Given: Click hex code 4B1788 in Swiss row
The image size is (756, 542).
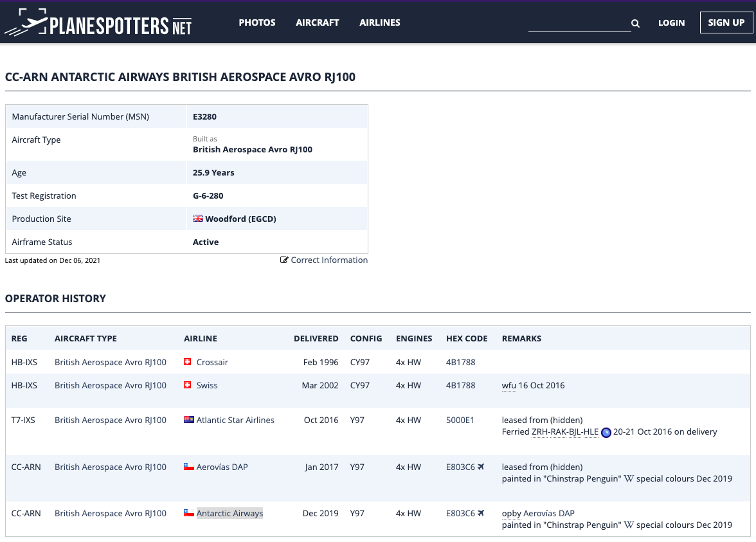Looking at the screenshot, I should click(x=460, y=385).
